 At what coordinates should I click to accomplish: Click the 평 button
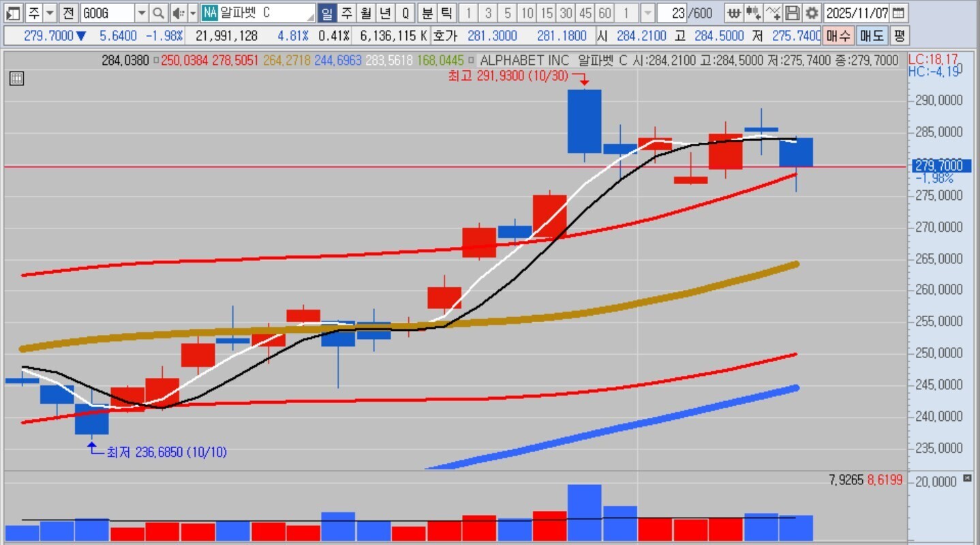coord(900,35)
